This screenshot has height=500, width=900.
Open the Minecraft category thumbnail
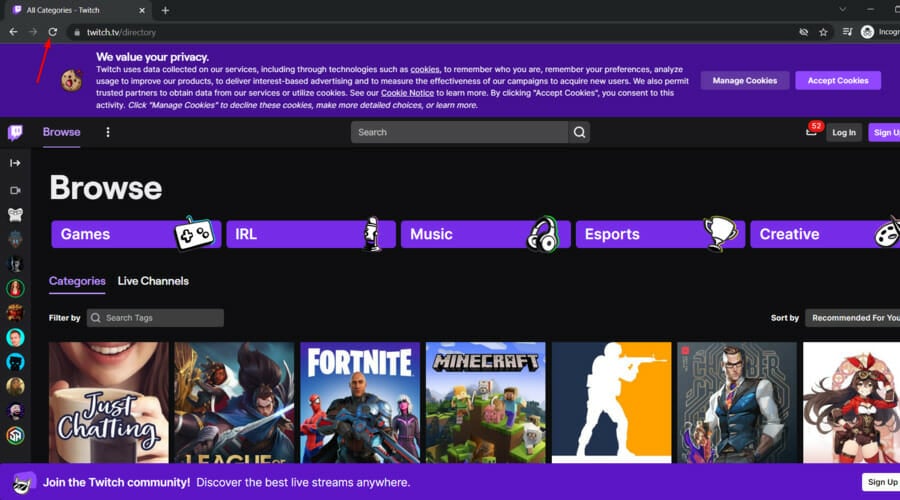tap(486, 402)
